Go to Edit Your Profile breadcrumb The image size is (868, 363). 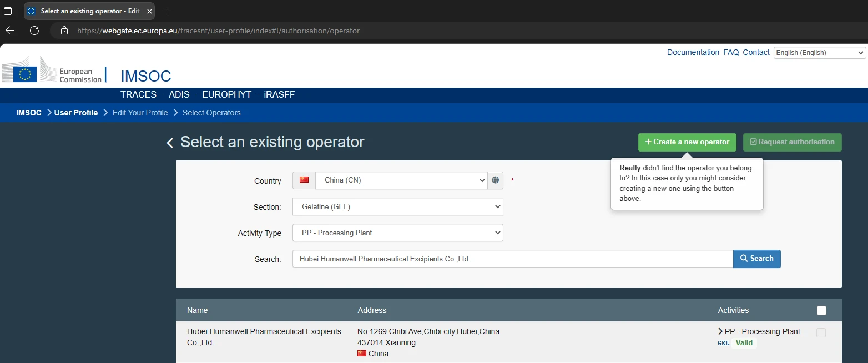[140, 113]
